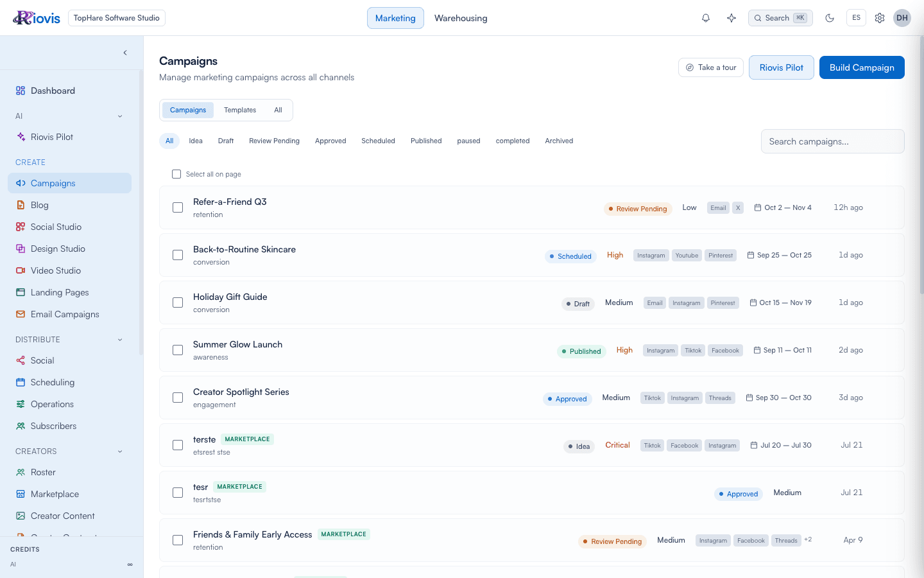Tick the Back-to-Routine Skincare checkbox
Screen dimensions: 924x578
tap(178, 255)
